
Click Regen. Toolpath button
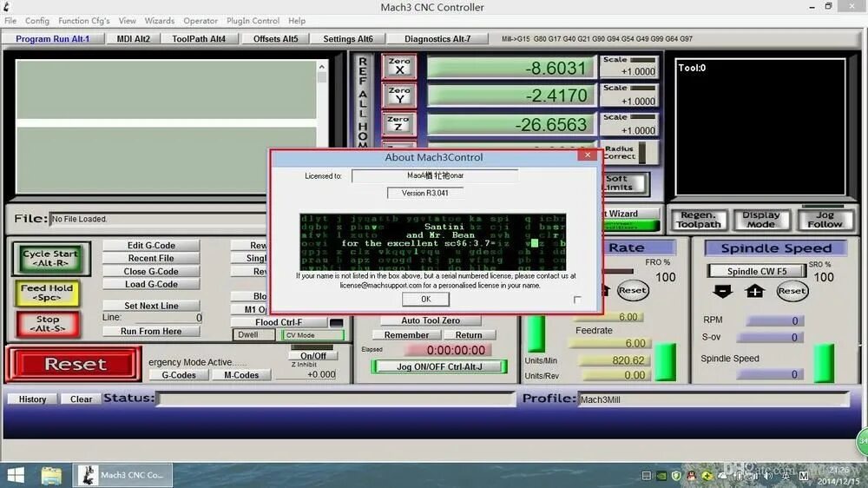click(x=698, y=220)
